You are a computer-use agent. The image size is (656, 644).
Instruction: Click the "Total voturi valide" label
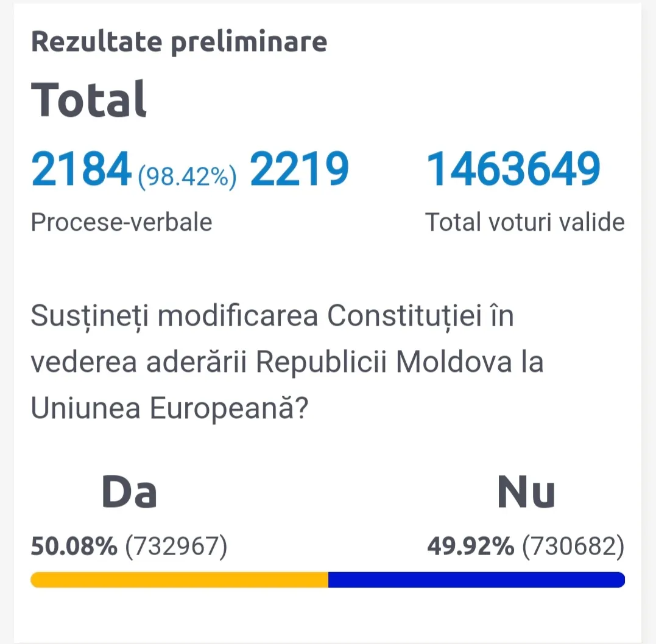524,222
